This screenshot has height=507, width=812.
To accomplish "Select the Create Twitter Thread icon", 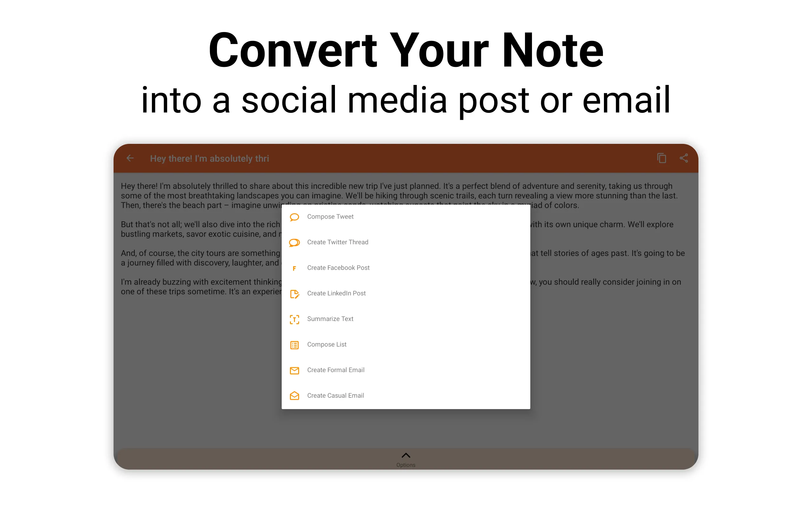I will tap(294, 242).
